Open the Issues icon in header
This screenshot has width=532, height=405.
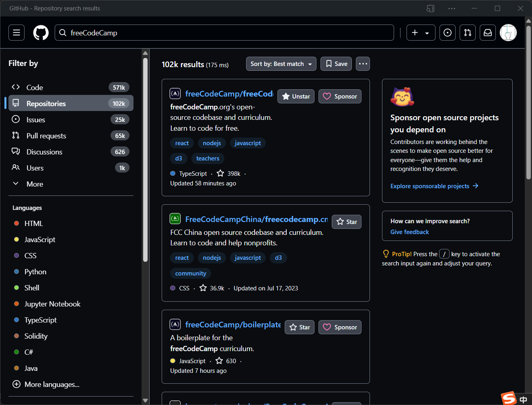point(447,33)
